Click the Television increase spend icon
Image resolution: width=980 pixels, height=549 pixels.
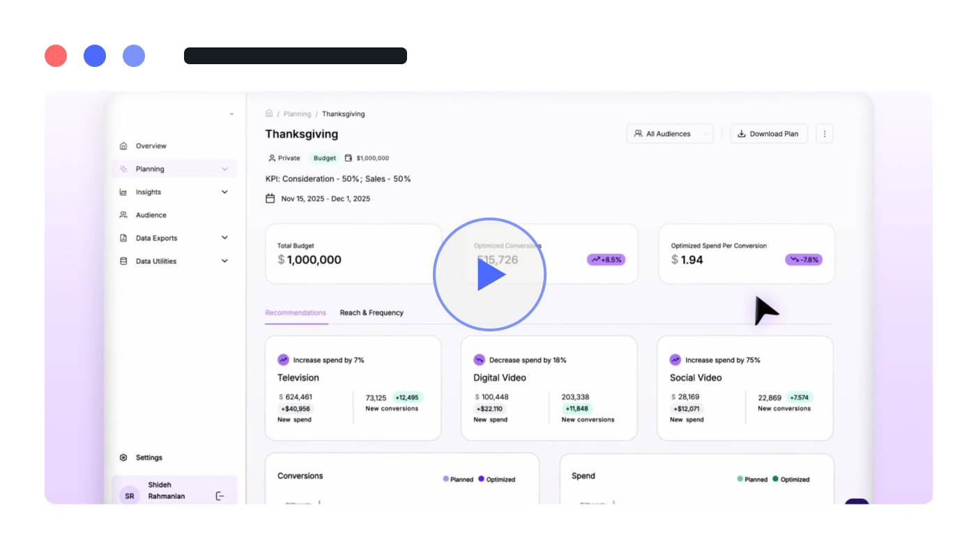[x=283, y=360]
